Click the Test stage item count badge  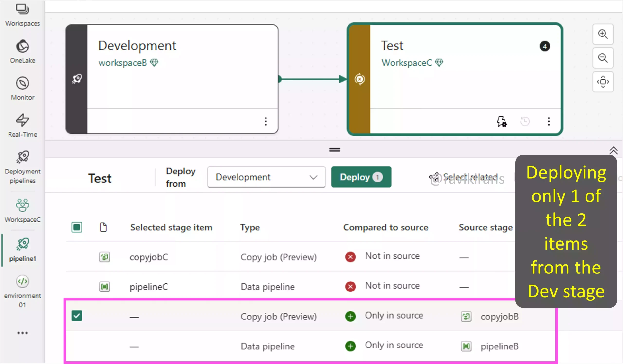[x=545, y=46]
